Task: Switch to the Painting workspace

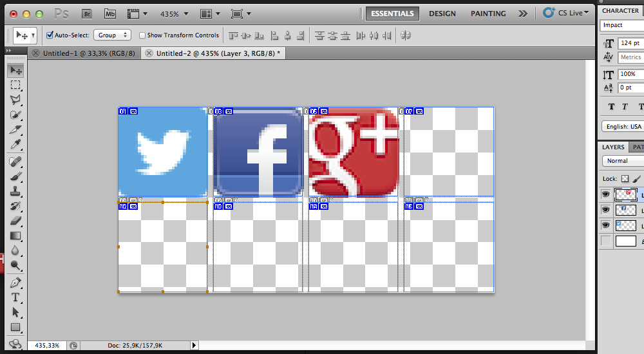Action: tap(488, 14)
